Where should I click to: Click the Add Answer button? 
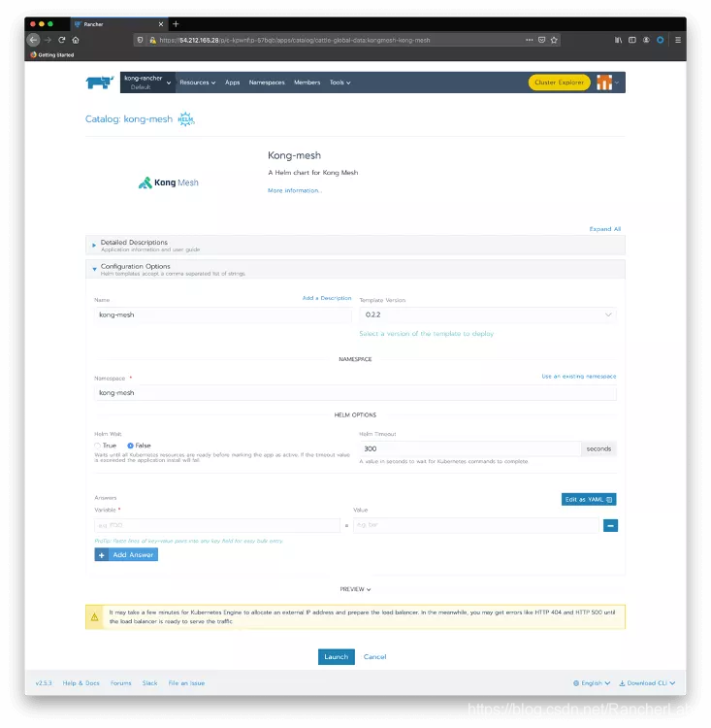tap(126, 555)
